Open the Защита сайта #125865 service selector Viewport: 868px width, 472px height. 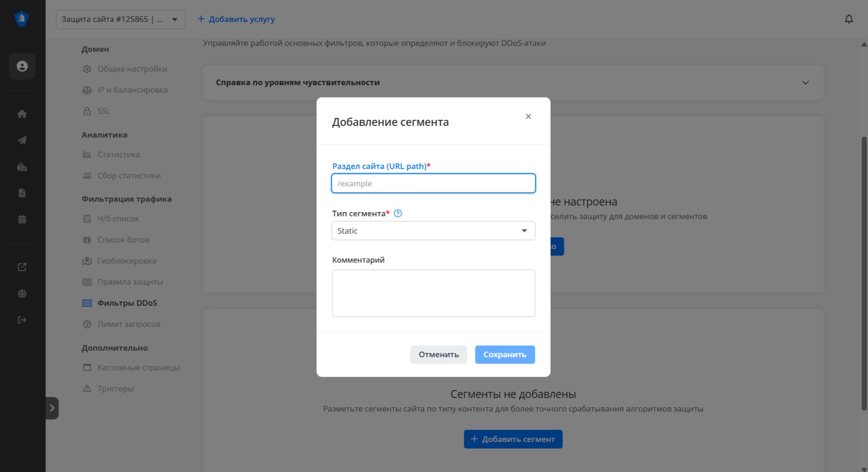click(120, 19)
